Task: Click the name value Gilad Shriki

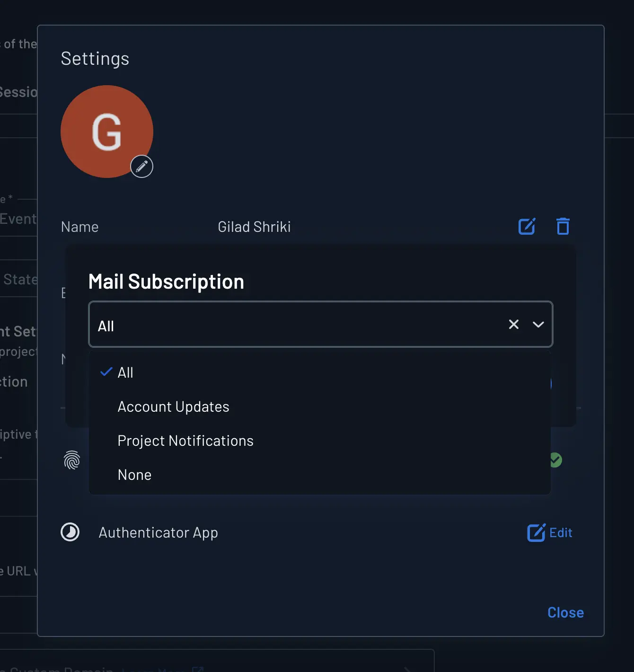Action: tap(254, 227)
